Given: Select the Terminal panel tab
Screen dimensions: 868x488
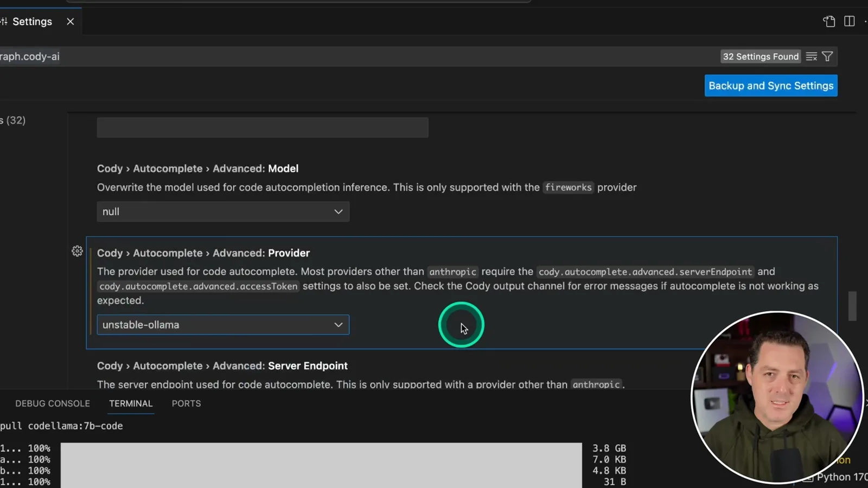Looking at the screenshot, I should click(131, 403).
